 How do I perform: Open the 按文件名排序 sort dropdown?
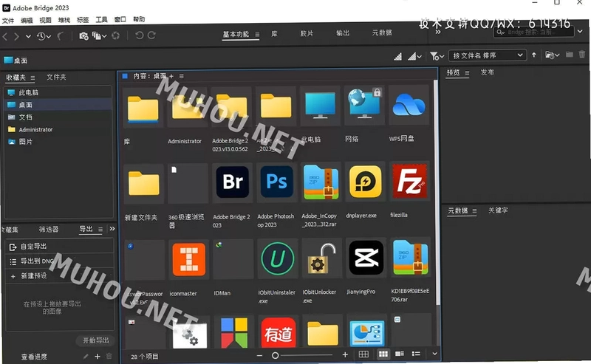(488, 55)
